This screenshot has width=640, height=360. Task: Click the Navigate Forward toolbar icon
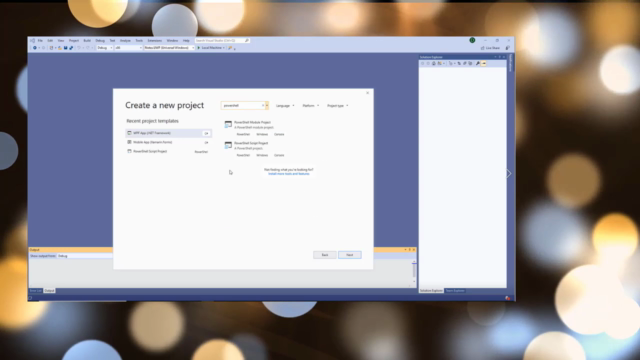tap(43, 48)
